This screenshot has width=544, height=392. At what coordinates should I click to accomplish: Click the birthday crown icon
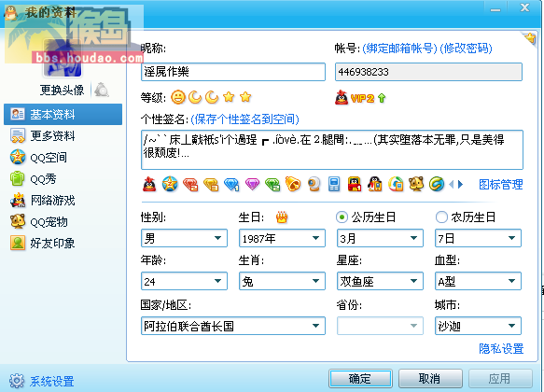click(282, 217)
